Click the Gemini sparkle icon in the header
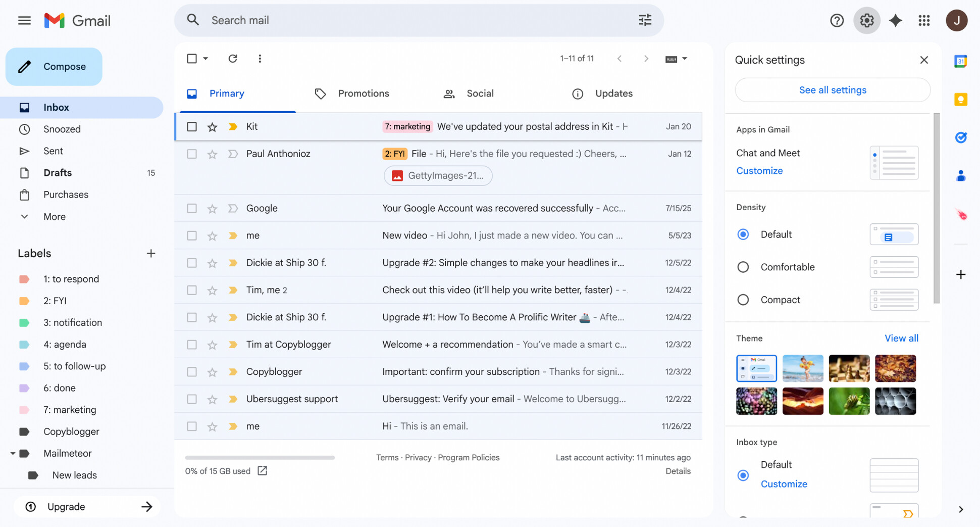 point(896,20)
